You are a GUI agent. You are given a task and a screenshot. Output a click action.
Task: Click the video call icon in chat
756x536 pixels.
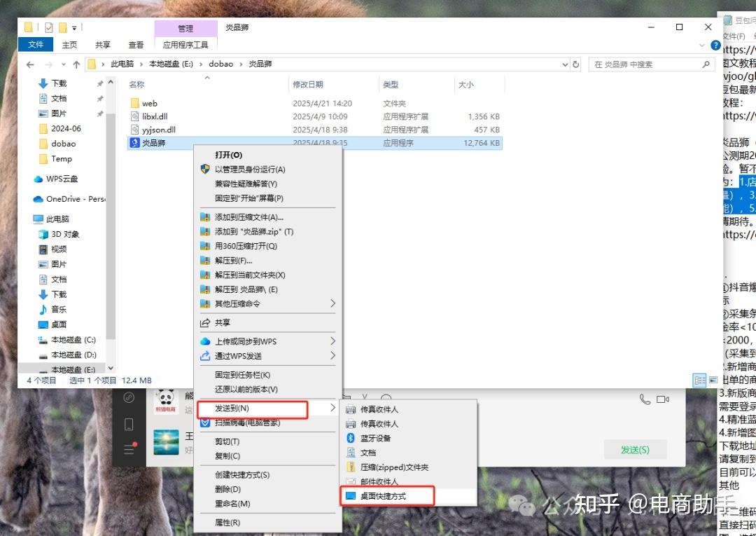[x=663, y=399]
